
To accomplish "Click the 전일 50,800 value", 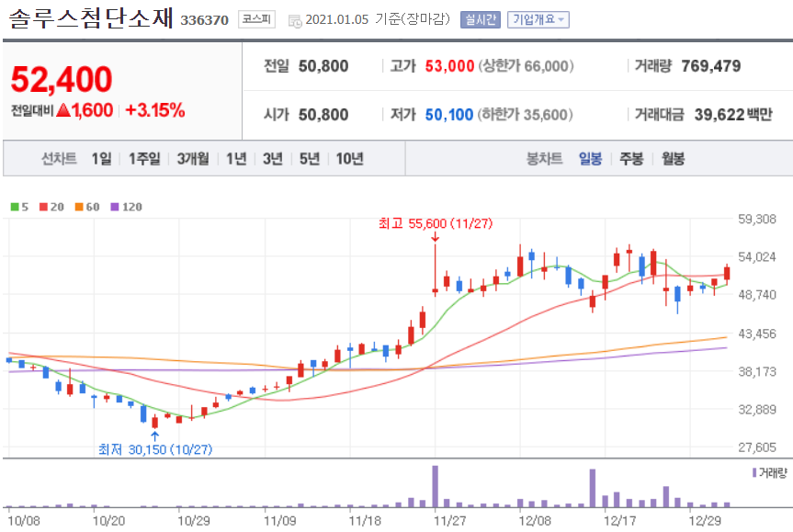I will point(323,66).
